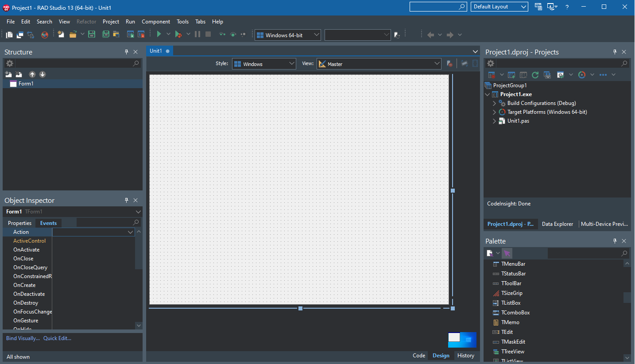Open the Data Explorer tab
Screen dimensions: 635x364
pyautogui.click(x=558, y=224)
